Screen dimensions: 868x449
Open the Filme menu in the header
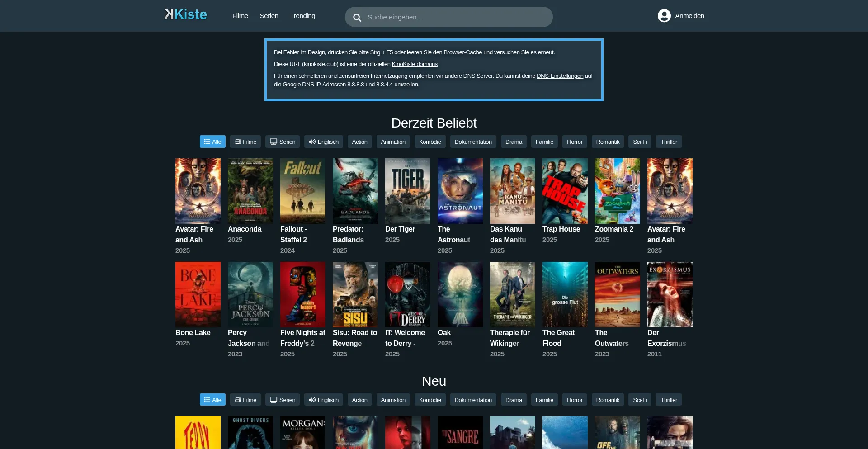click(240, 16)
